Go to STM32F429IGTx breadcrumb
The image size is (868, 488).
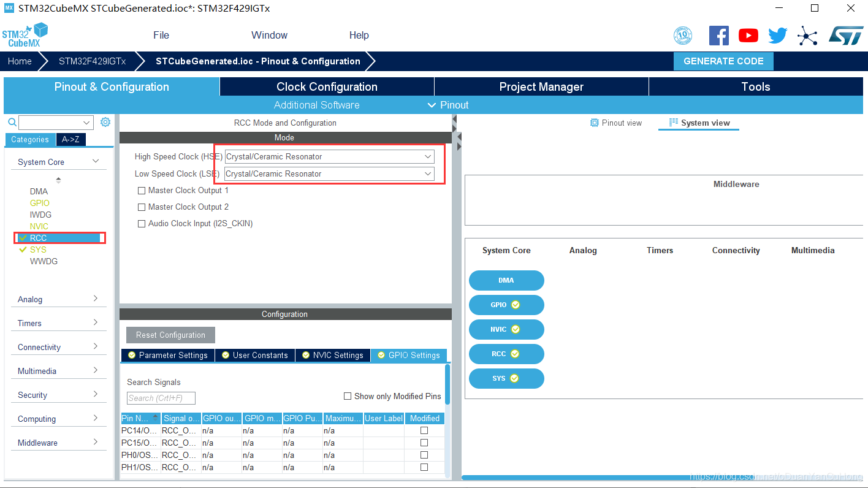tap(92, 61)
